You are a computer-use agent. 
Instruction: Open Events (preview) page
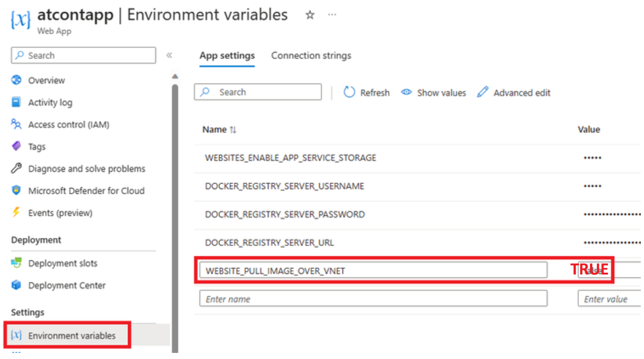coord(60,213)
